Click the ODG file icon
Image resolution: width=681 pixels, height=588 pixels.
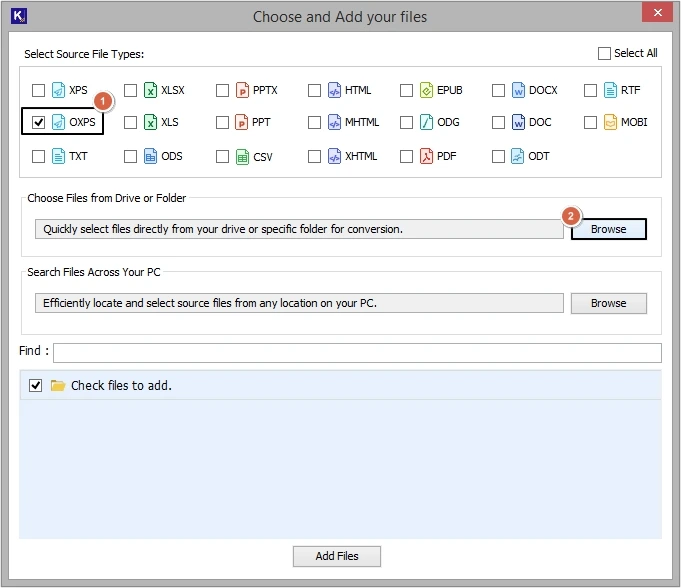(x=426, y=122)
